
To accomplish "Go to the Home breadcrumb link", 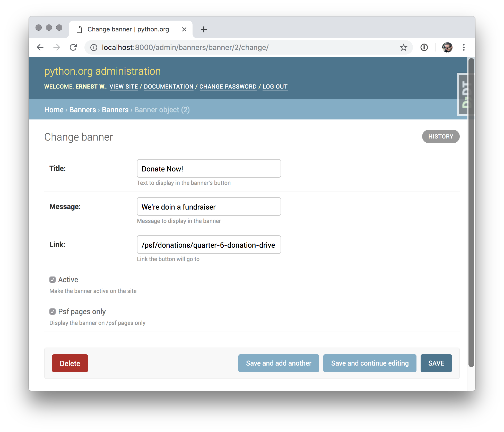I will pos(54,110).
